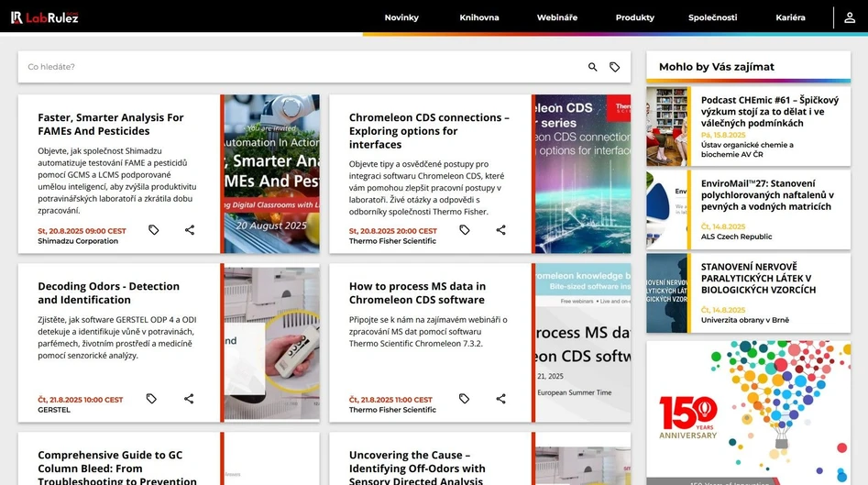This screenshot has height=485, width=868.
Task: Open EnviroMail 27 article about naftalenů
Action: click(768, 195)
